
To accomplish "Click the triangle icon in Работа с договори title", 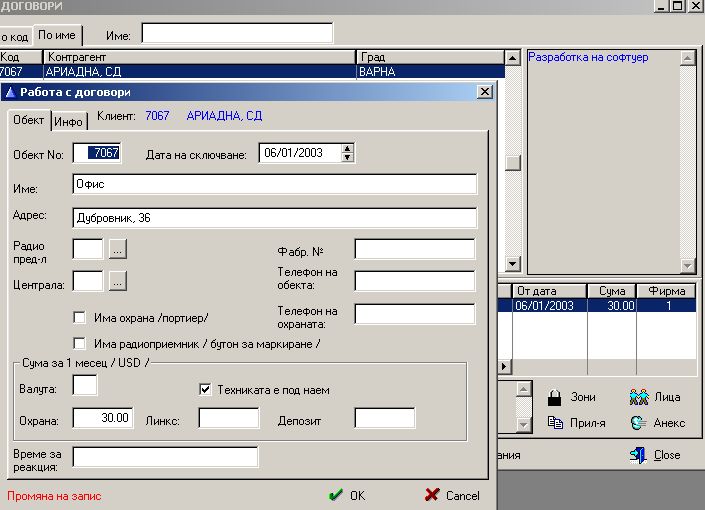I will point(10,92).
